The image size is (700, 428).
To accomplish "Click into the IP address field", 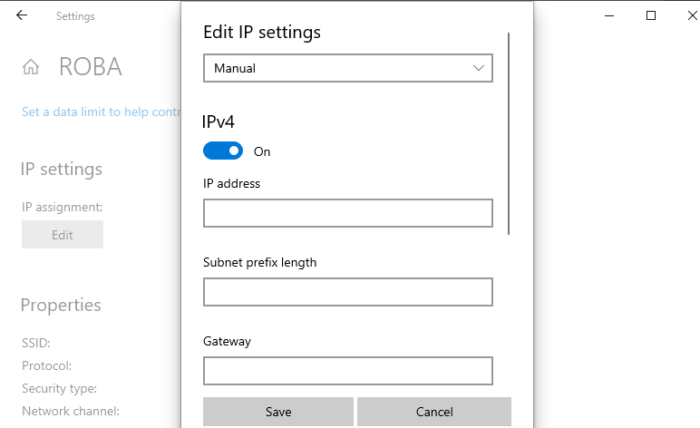I will (x=348, y=213).
